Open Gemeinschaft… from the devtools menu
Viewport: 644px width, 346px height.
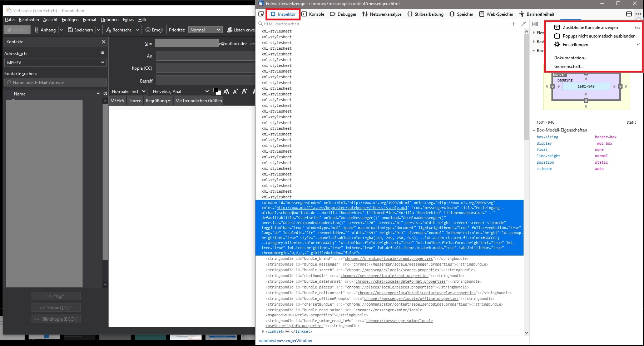(593, 66)
